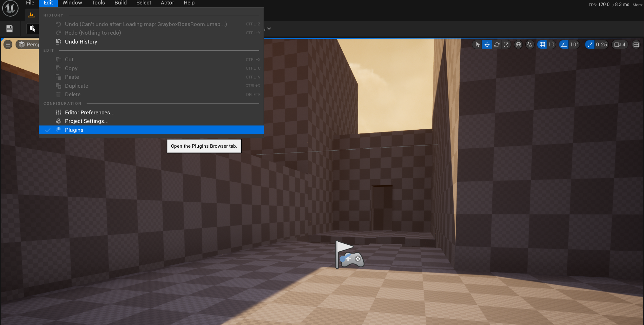Open the Select menu
The width and height of the screenshot is (644, 325).
click(144, 3)
